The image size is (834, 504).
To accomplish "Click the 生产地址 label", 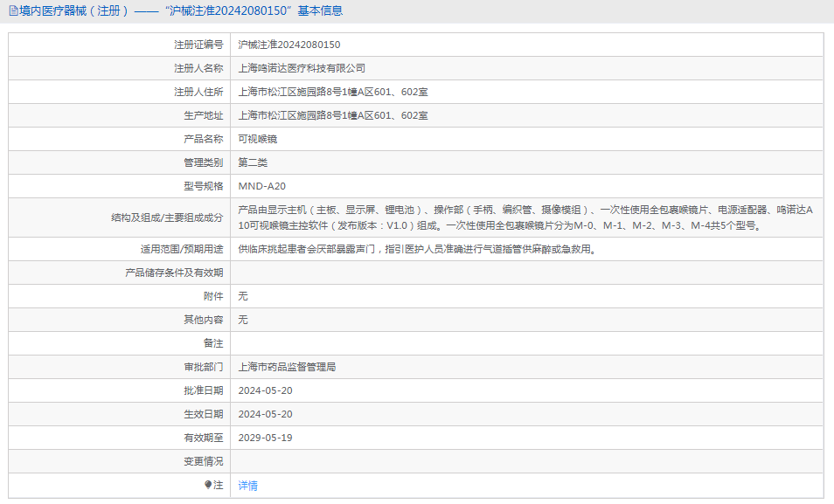I will (x=203, y=115).
